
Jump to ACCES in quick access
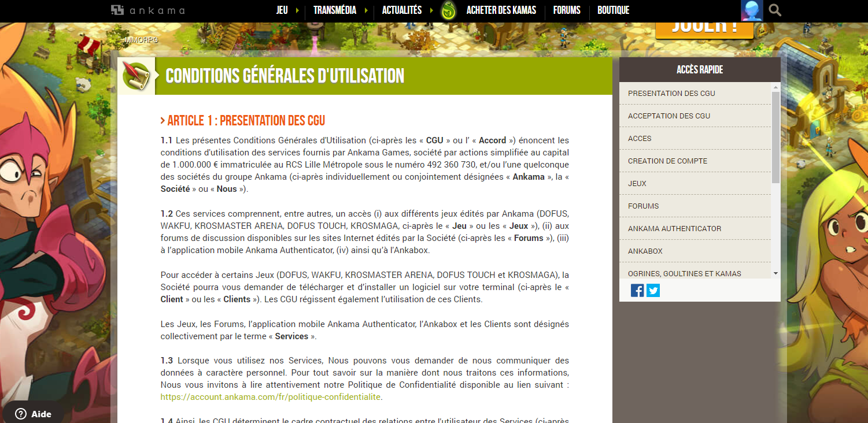coord(695,138)
